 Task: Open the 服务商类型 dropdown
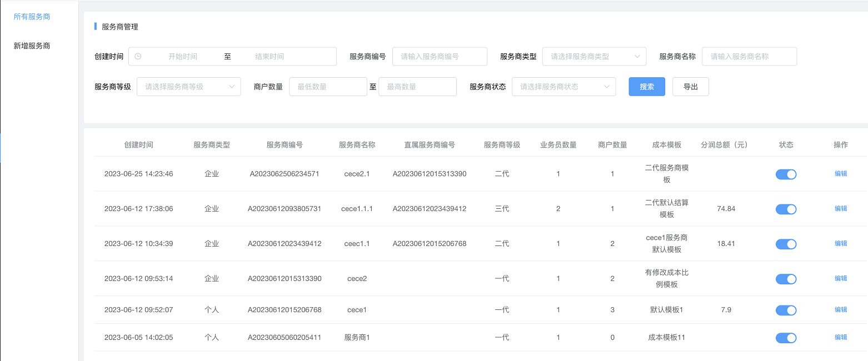593,57
